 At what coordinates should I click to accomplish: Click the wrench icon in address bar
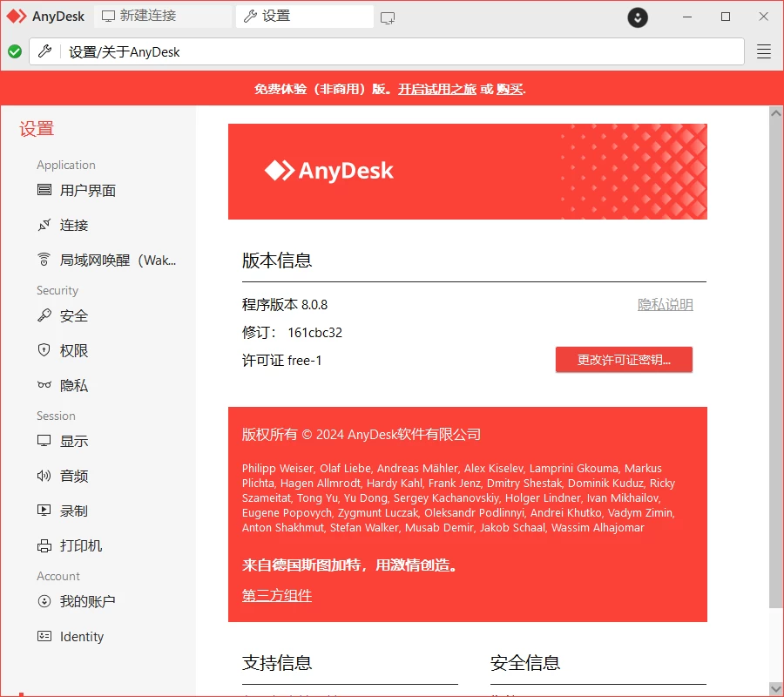[45, 51]
